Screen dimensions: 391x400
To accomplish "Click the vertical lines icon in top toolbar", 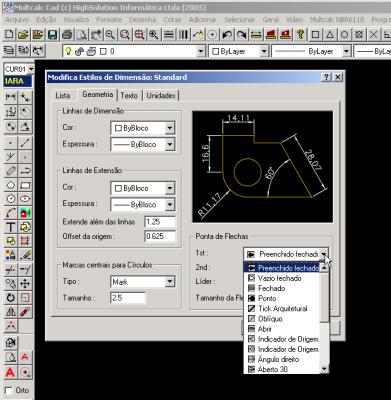I will point(183,34).
